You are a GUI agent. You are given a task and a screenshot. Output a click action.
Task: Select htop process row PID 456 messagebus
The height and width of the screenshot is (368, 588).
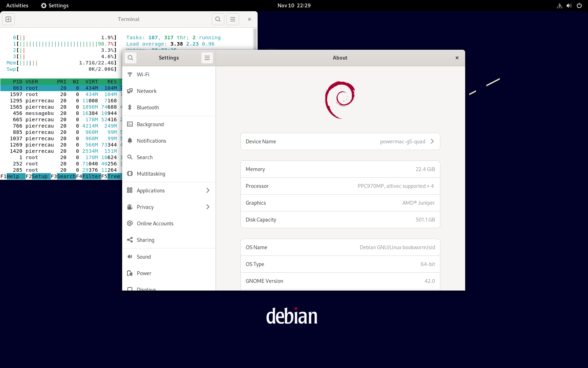(x=61, y=113)
